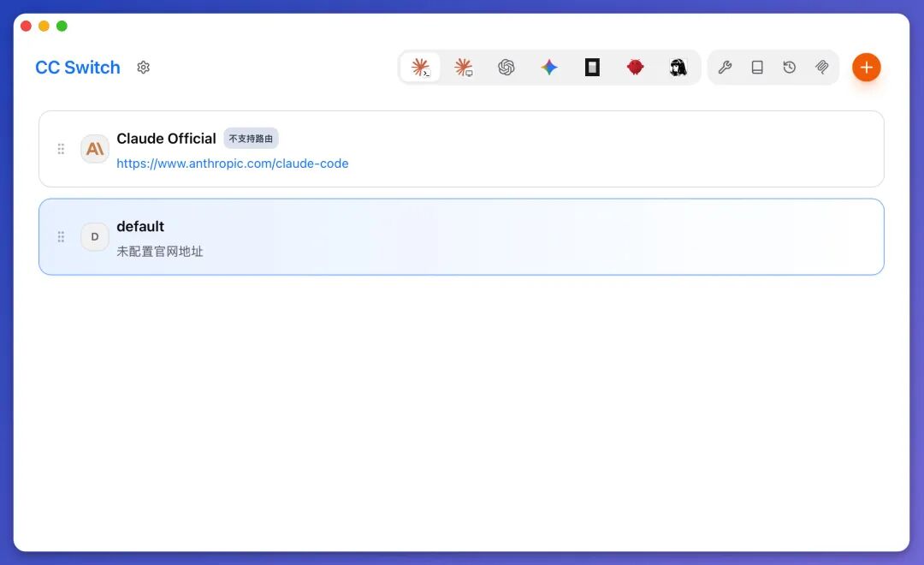Open the history clock panel
Screen dimensions: 924x565
tap(790, 68)
